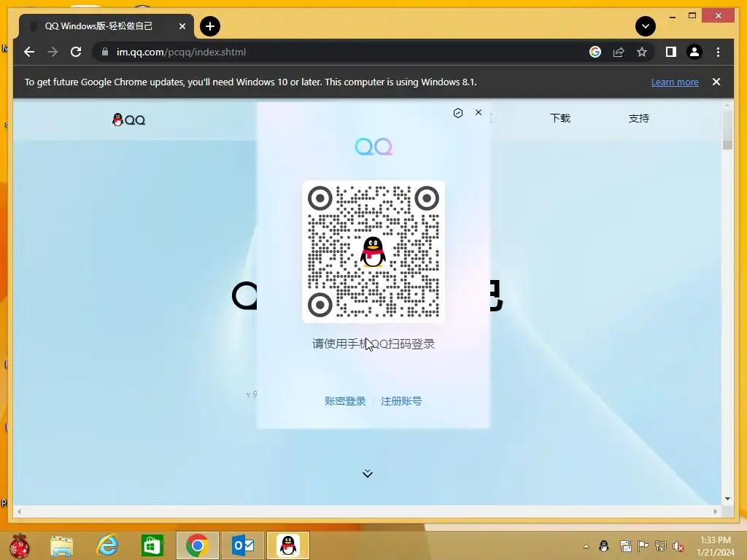Launch Internet Explorer from taskbar
This screenshot has width=747, height=560.
coord(107,545)
